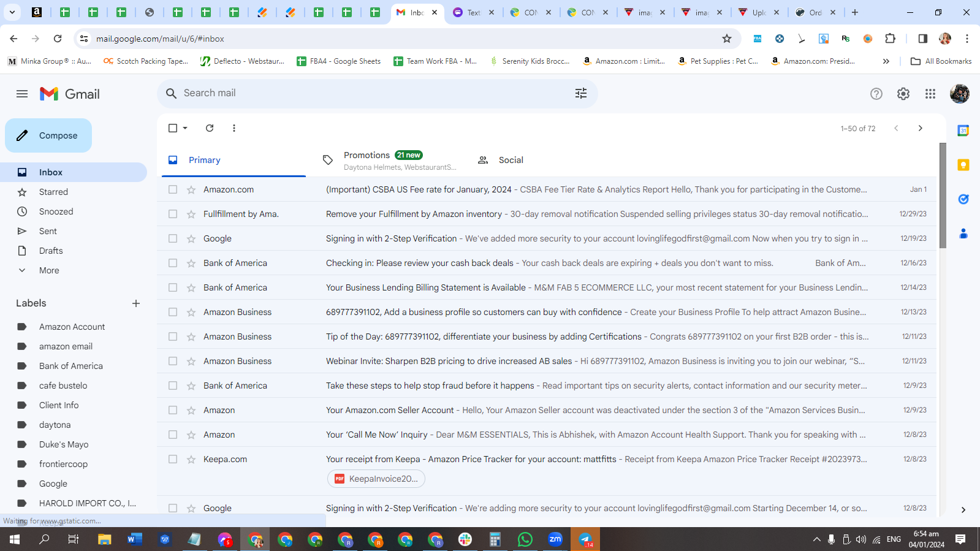Star the Business Lending Billing Statement email
The image size is (980, 551).
pos(191,287)
